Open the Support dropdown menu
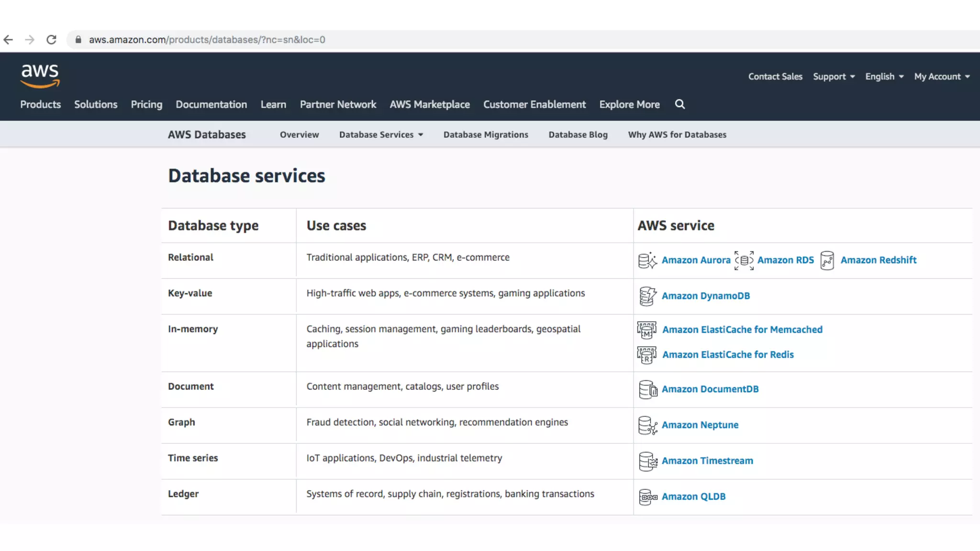The height and width of the screenshot is (551, 980). 834,77
